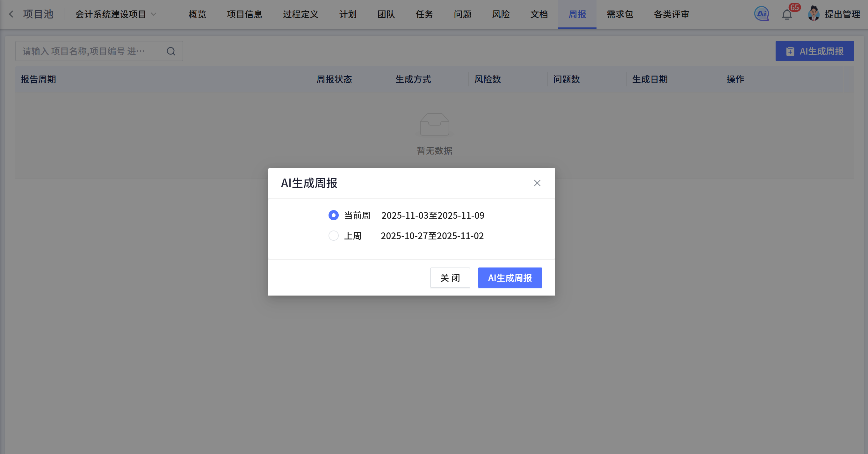This screenshot has height=454, width=868.
Task: Focus the project name search input field
Action: coord(89,51)
